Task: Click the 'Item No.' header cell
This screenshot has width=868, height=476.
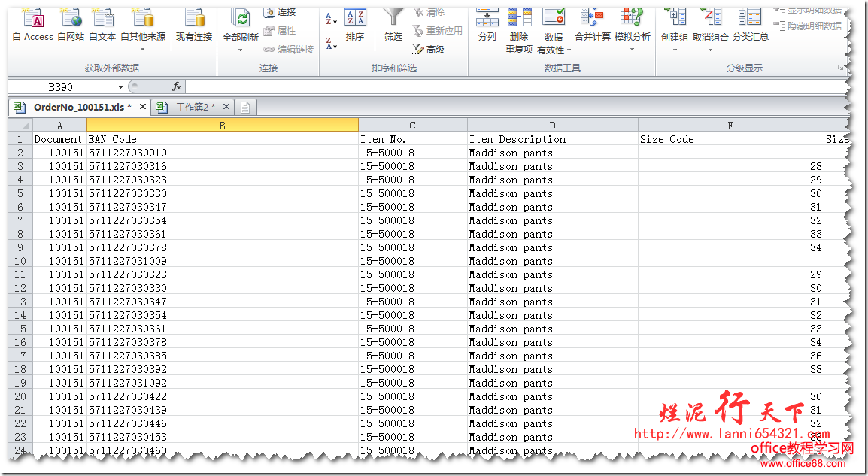Action: click(x=412, y=139)
